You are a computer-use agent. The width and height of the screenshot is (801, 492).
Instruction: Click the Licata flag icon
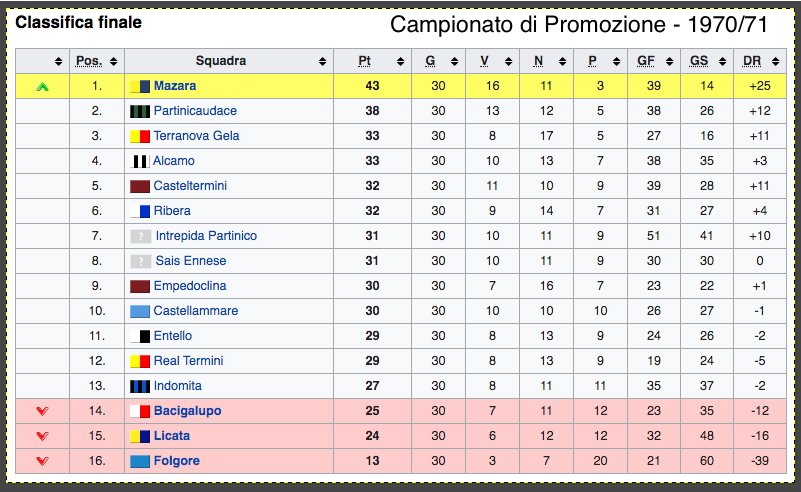pos(140,436)
